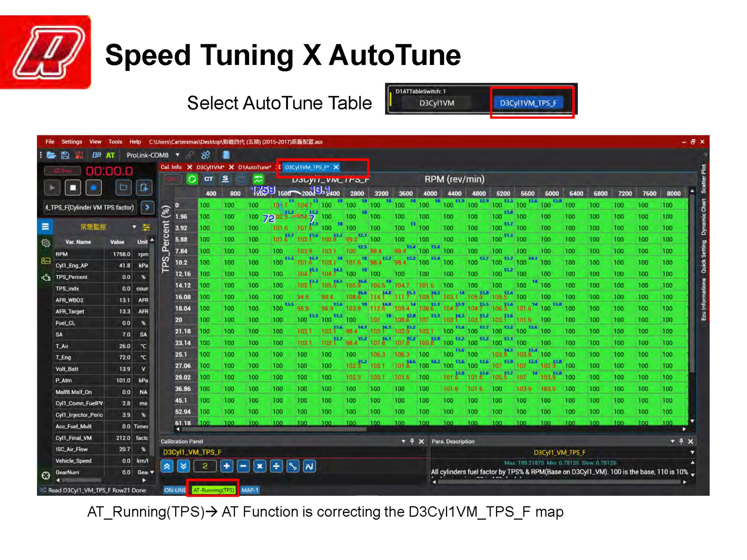Click the multiply button in the Calibration Panel
Screen dimensions: 747x560
(260, 466)
